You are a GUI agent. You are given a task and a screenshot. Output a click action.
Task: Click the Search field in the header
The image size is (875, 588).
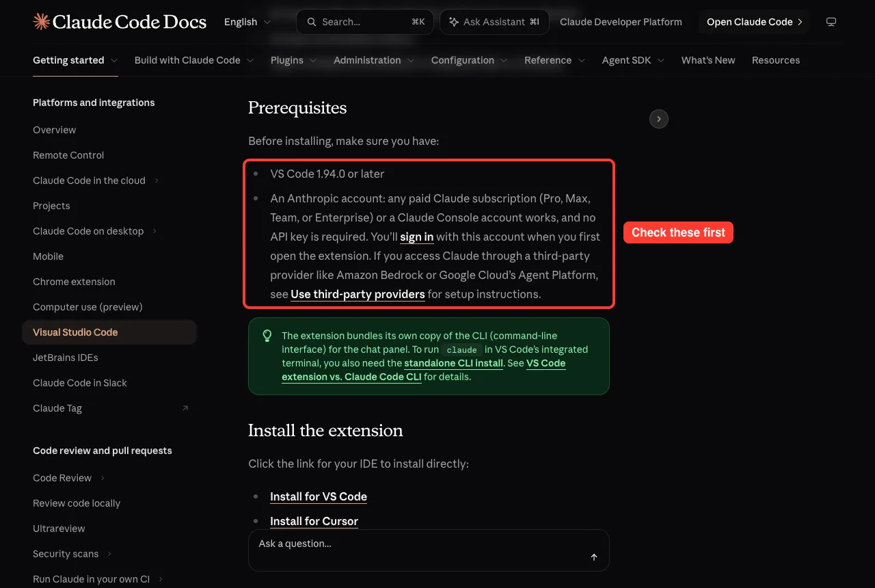pyautogui.click(x=366, y=22)
